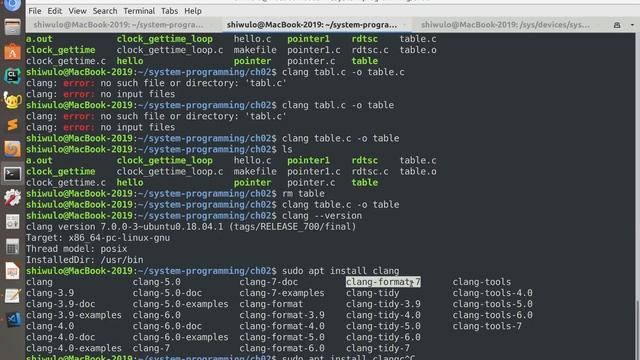Click the terminal vertical scrollbar
640x360 pixels.
637,329
